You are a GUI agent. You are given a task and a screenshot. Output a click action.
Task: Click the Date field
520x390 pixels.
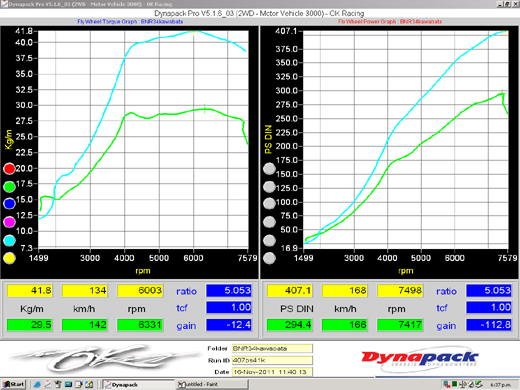tap(272, 372)
